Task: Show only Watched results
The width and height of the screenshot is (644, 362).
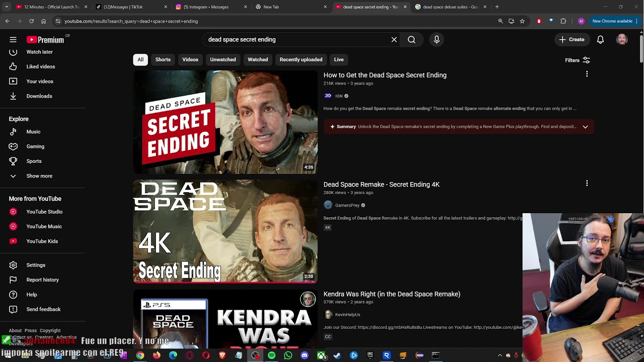Action: tap(258, 60)
